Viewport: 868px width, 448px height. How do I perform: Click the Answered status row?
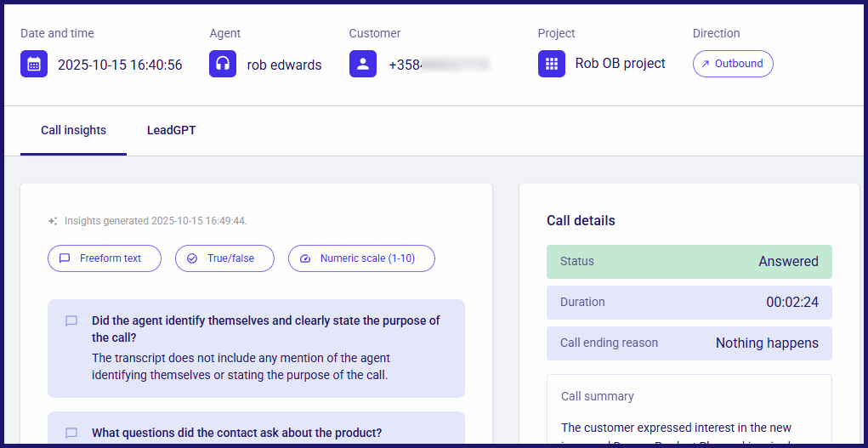pos(689,261)
